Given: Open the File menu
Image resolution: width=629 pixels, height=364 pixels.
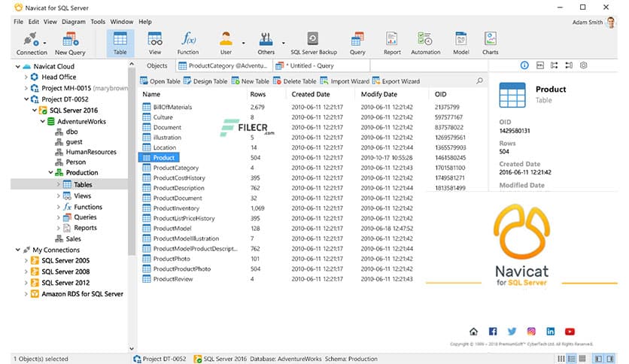Looking at the screenshot, I should 19,22.
